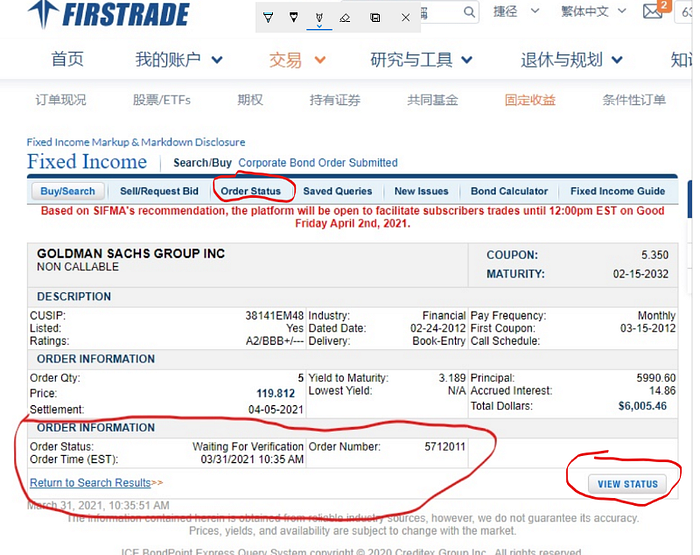Click the VIEW STATUS button
The width and height of the screenshot is (700, 555).
click(x=627, y=484)
